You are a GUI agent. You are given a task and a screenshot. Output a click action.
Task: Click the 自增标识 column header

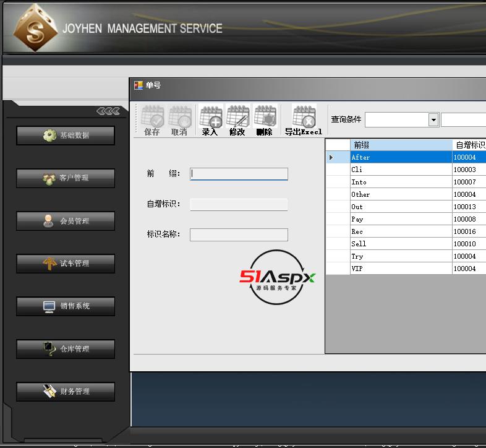point(469,145)
